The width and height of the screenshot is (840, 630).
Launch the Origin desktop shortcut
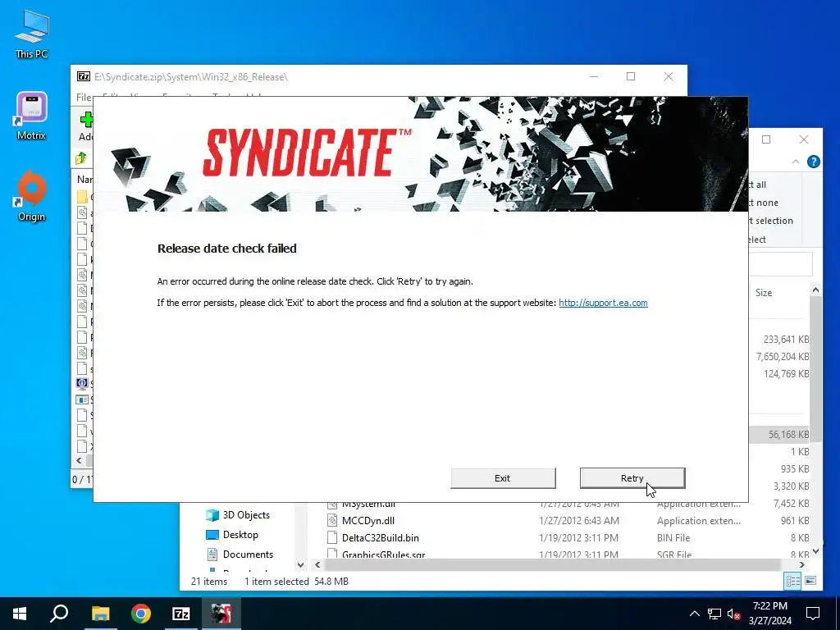pyautogui.click(x=32, y=196)
